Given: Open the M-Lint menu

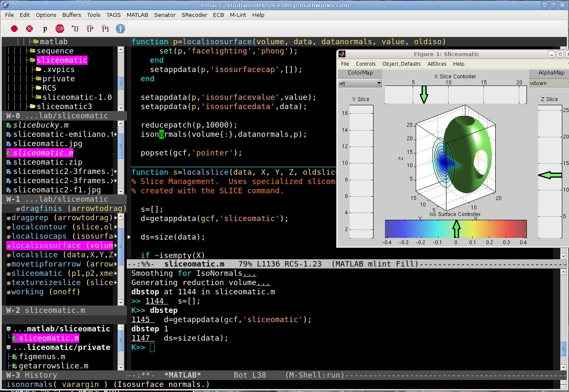Looking at the screenshot, I should click(238, 15).
